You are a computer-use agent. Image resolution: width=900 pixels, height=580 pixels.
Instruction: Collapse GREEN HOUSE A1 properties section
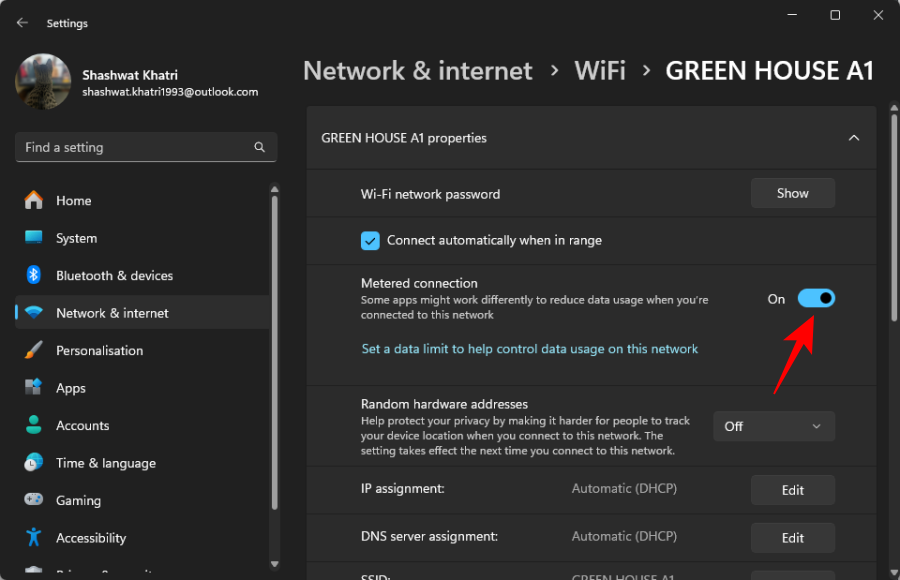click(853, 138)
